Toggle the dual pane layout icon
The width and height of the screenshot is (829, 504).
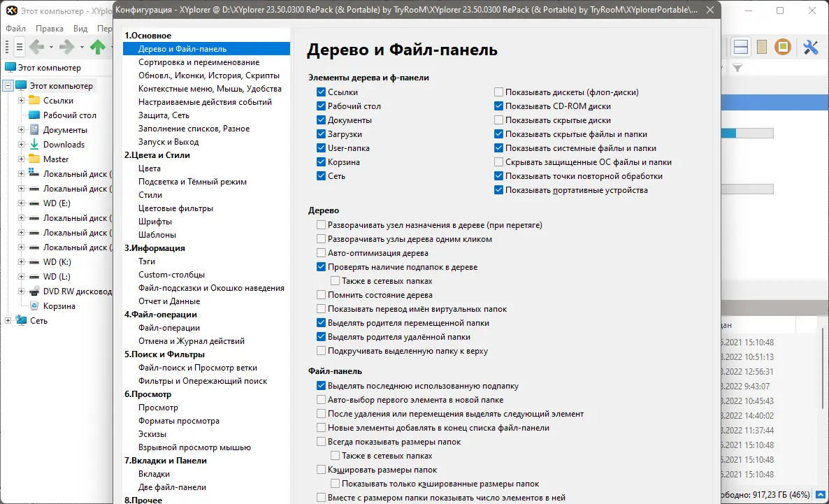click(x=741, y=47)
